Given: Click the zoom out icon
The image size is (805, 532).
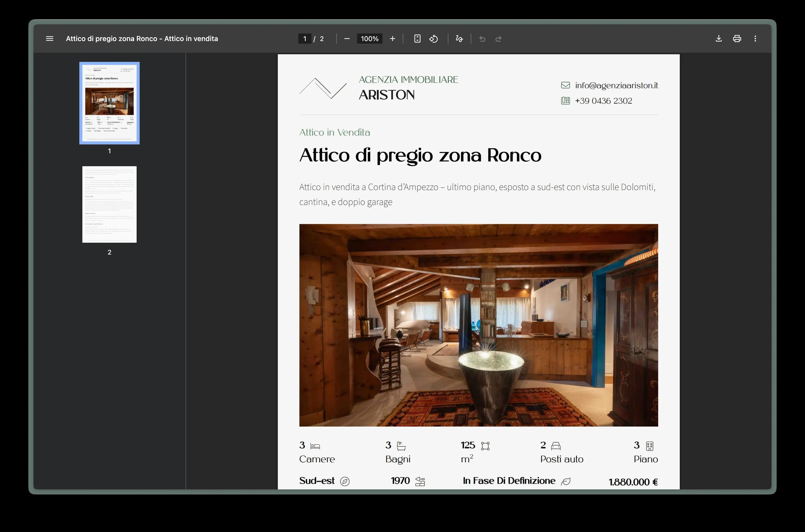Looking at the screenshot, I should 347,39.
